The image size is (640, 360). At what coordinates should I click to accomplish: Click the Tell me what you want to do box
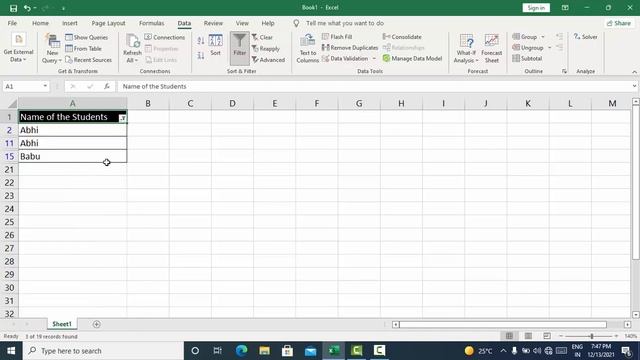pyautogui.click(x=345, y=23)
